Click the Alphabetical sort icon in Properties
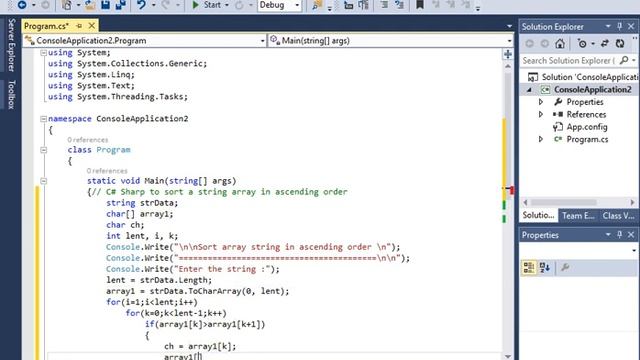640x360 pixels. pos(544,268)
